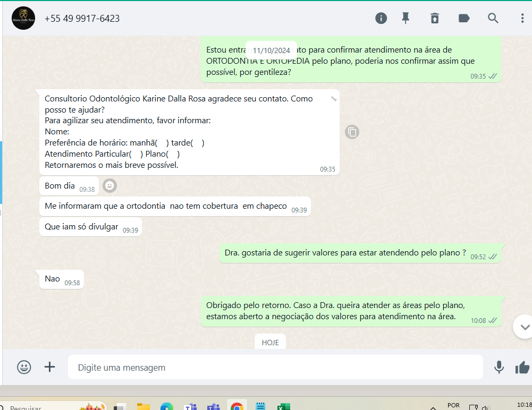Viewport: 532px width, 410px height.
Task: Click the thumbs up icon
Action: 522,367
